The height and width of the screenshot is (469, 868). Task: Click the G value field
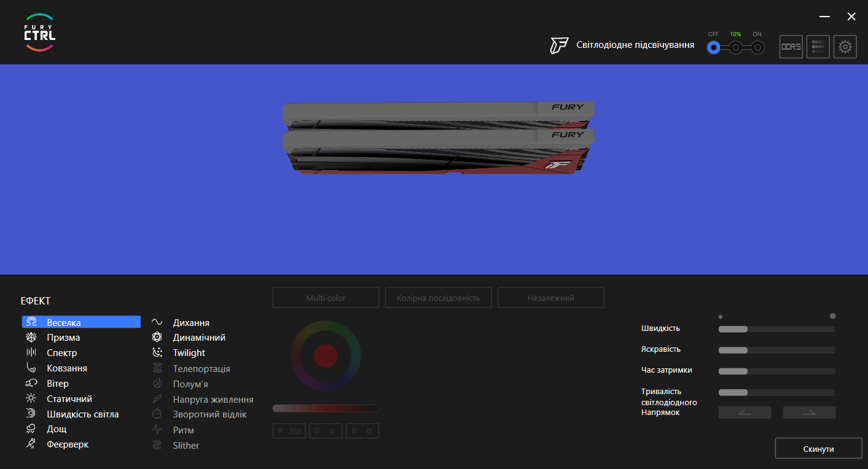(x=326, y=431)
